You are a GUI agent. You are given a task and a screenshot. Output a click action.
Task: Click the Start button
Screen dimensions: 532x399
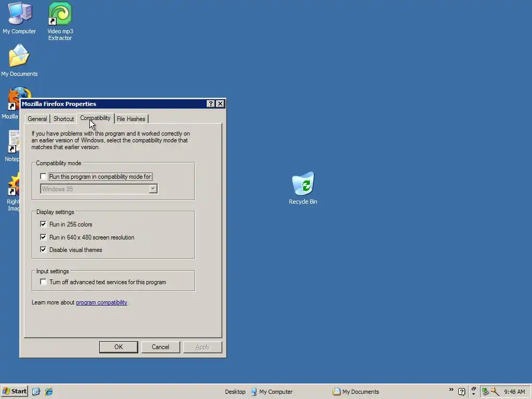tap(14, 391)
